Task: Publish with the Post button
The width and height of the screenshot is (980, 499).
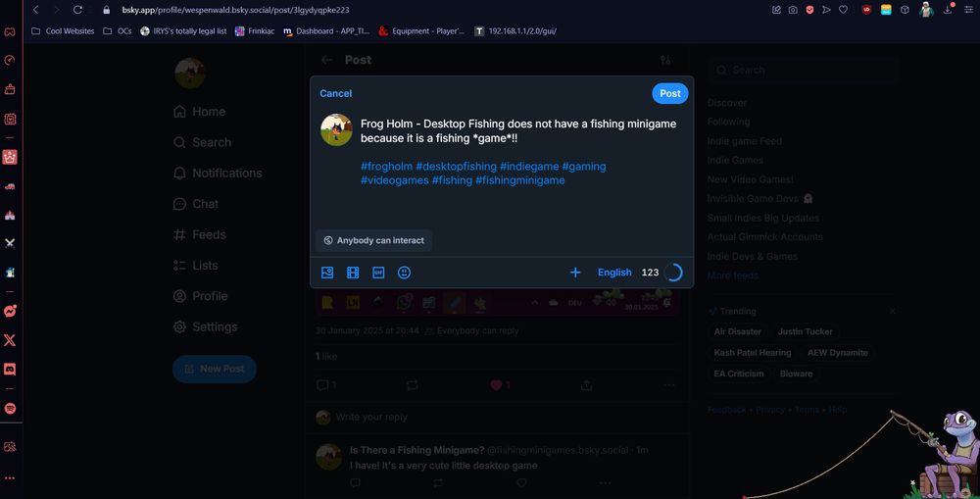Action: click(670, 93)
